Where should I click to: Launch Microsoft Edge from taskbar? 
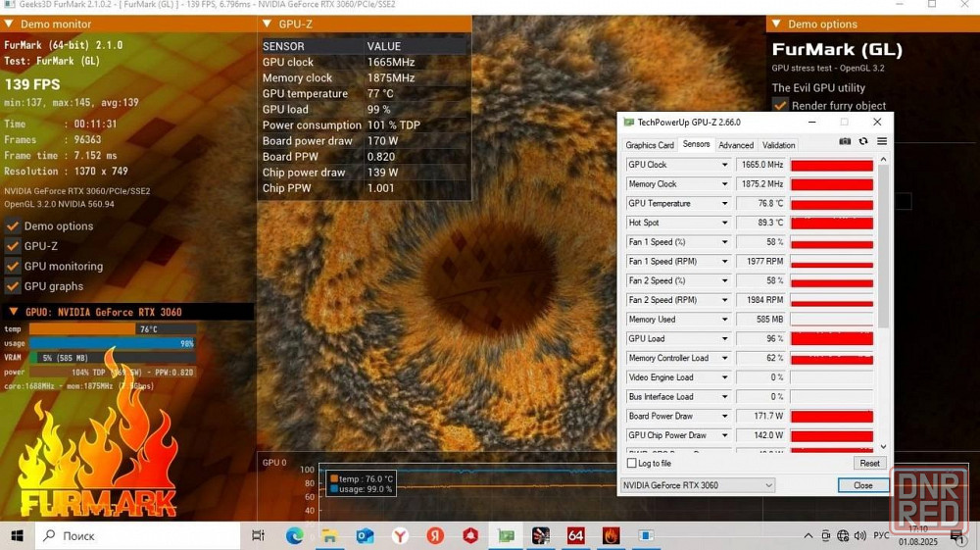(x=294, y=535)
